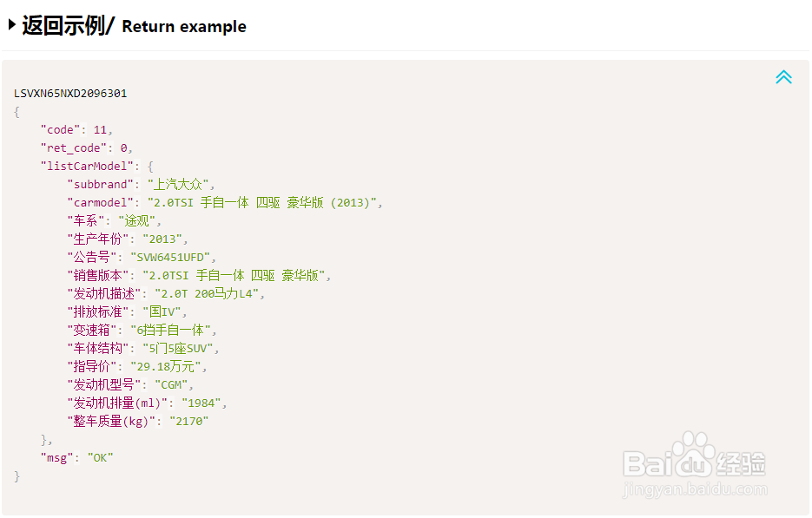
Task: Click the "6挡手自一体" gearbox value
Action: tap(172, 330)
